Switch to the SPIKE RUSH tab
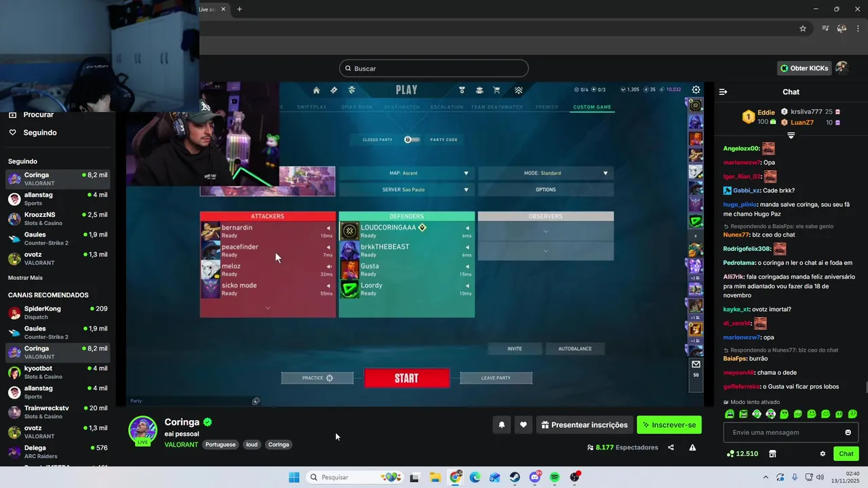 tap(357, 107)
